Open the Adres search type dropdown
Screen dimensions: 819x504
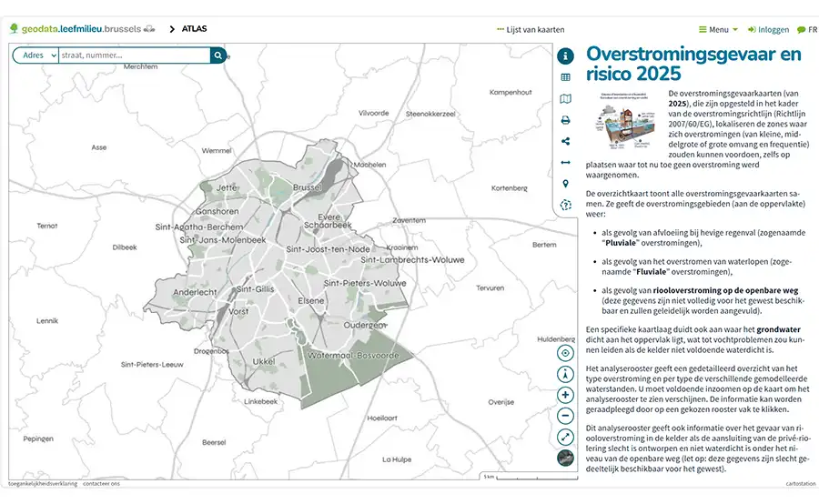pos(35,55)
